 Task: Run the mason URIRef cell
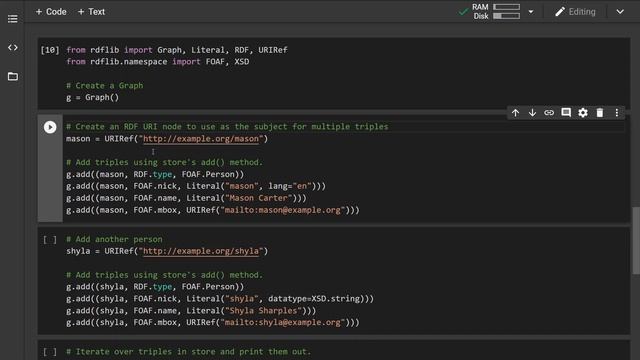(x=50, y=127)
